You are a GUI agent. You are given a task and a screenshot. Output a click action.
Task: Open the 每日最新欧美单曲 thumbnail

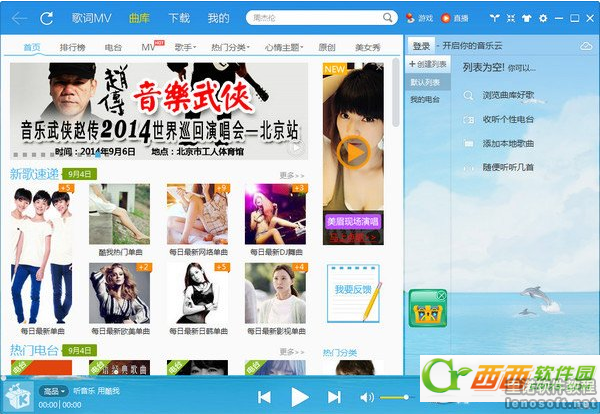119,293
